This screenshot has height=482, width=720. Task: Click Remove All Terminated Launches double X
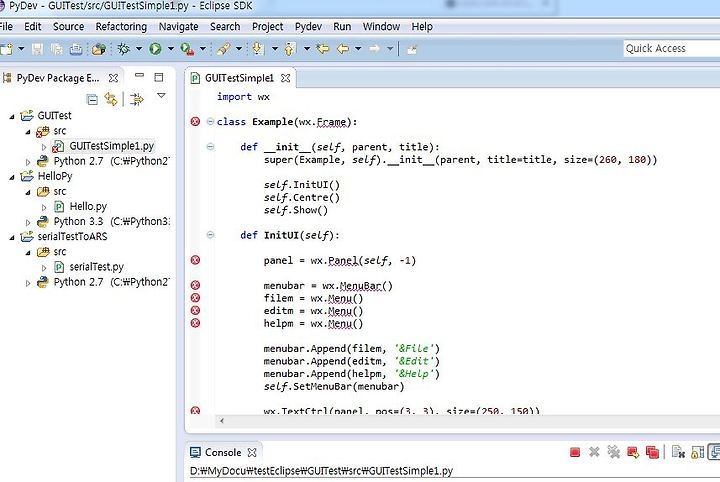pos(613,452)
